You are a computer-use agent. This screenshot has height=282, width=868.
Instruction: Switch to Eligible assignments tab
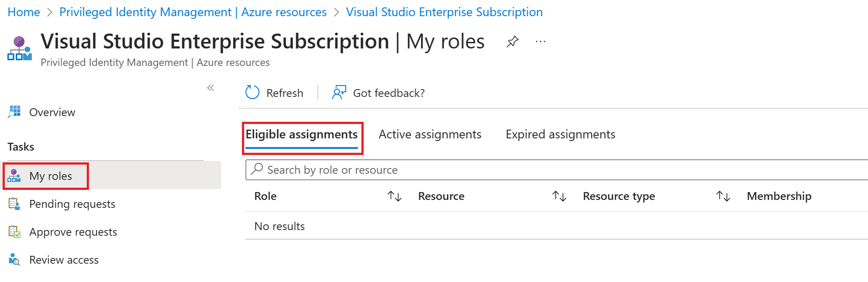click(301, 134)
